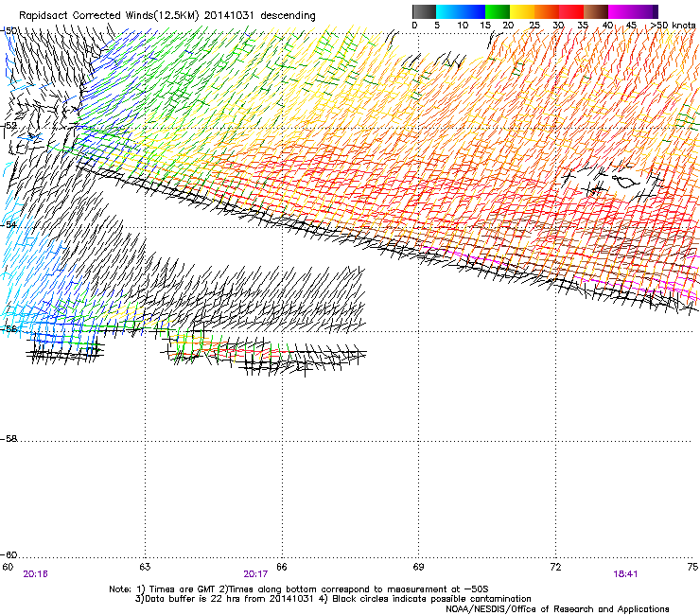The image size is (700, 615).
Task: Click the date '20141031 descending' in title
Action: coord(260,16)
